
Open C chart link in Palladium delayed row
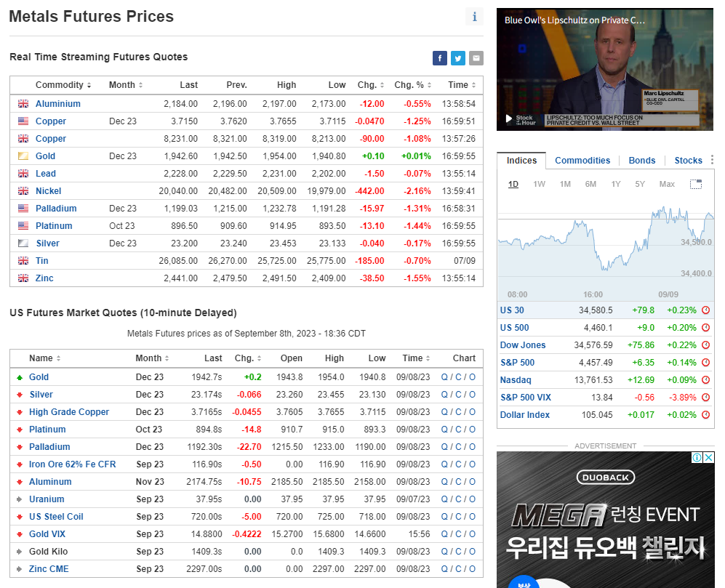[458, 447]
